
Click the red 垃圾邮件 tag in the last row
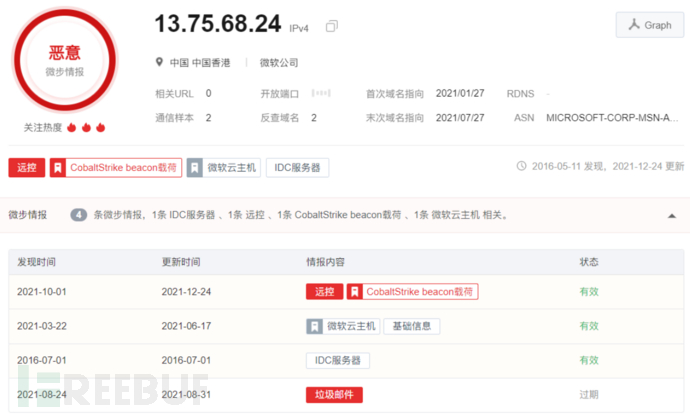click(x=334, y=395)
